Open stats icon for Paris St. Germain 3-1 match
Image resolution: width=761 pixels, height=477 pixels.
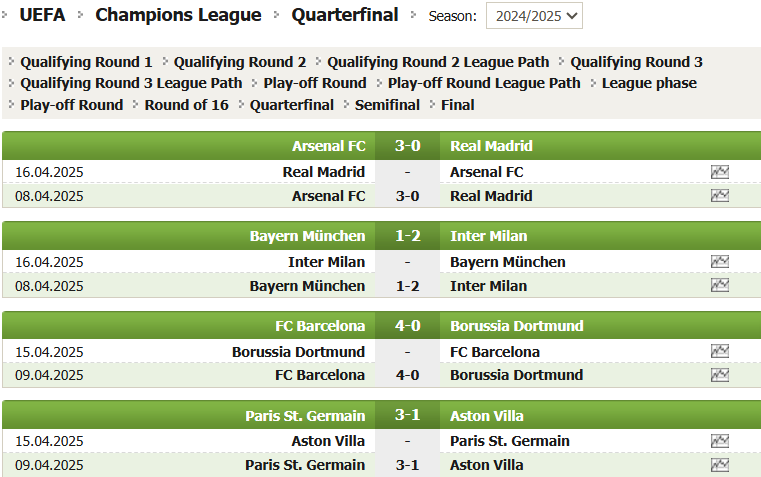pyautogui.click(x=720, y=465)
